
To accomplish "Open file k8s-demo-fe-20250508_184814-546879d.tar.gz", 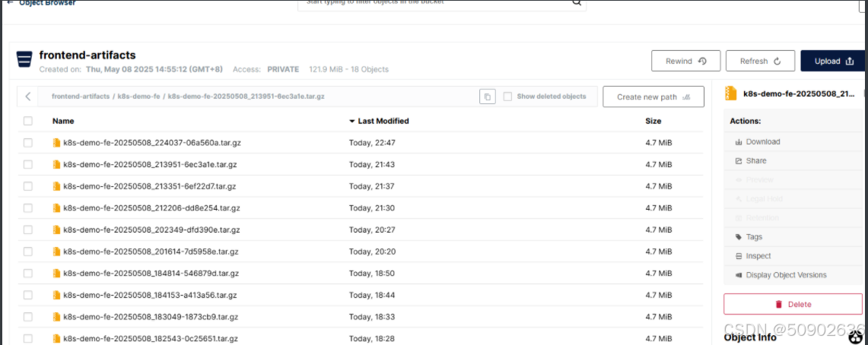I will (x=151, y=273).
